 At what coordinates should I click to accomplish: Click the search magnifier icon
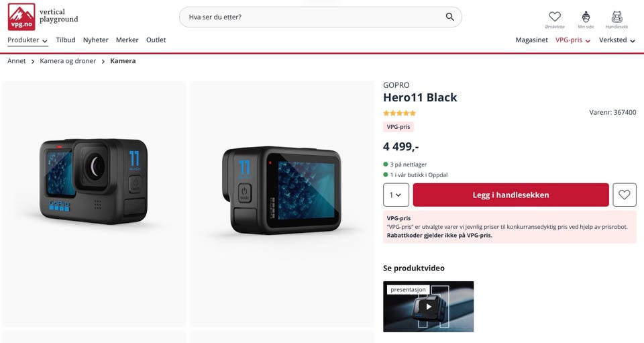449,17
